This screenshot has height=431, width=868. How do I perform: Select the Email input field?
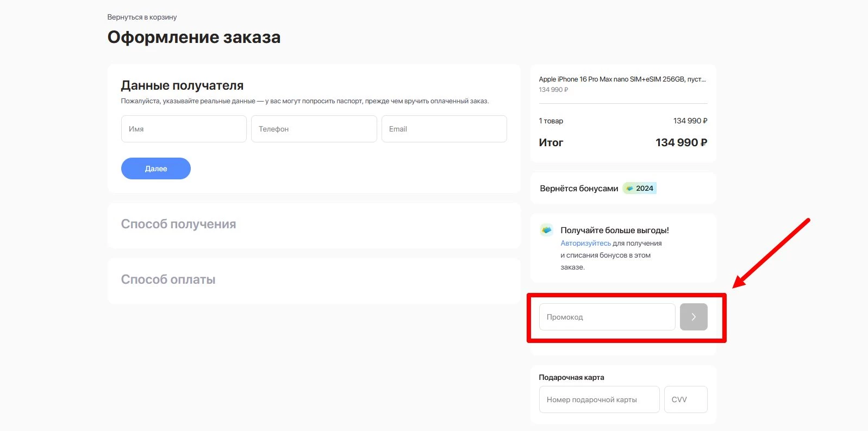444,129
